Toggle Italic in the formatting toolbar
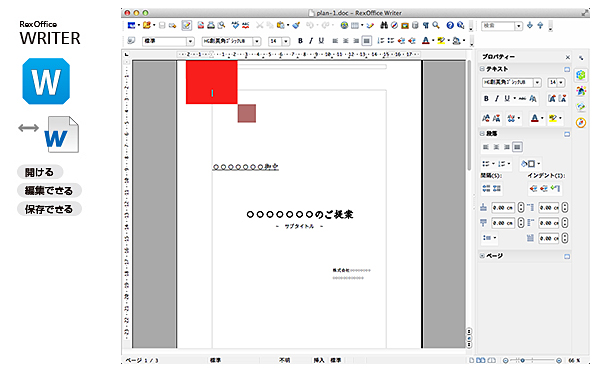600x373 pixels. click(x=311, y=41)
